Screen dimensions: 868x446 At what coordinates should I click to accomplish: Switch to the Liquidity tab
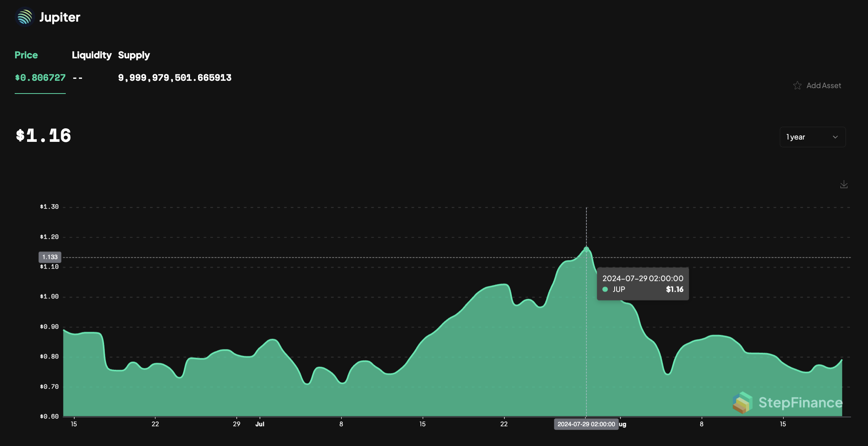coord(91,55)
